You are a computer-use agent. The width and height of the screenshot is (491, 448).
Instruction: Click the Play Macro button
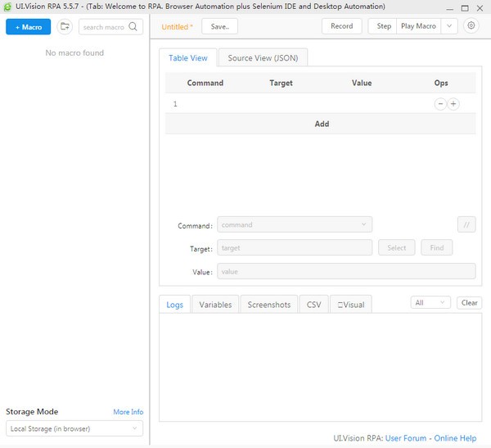tap(418, 26)
